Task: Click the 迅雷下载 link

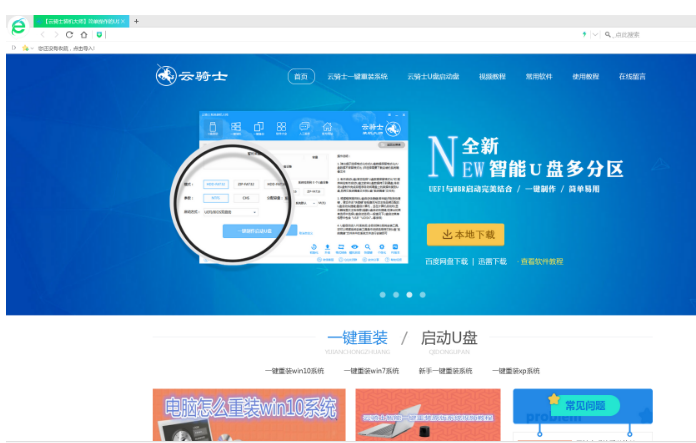Action: 492,261
